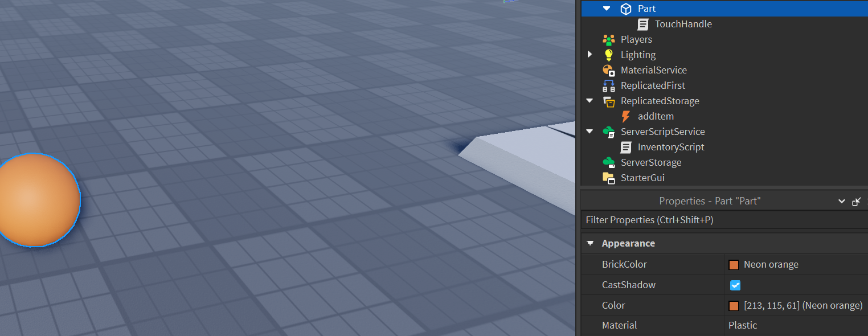This screenshot has height=336, width=868.
Task: Click the Players service icon
Action: (x=608, y=39)
